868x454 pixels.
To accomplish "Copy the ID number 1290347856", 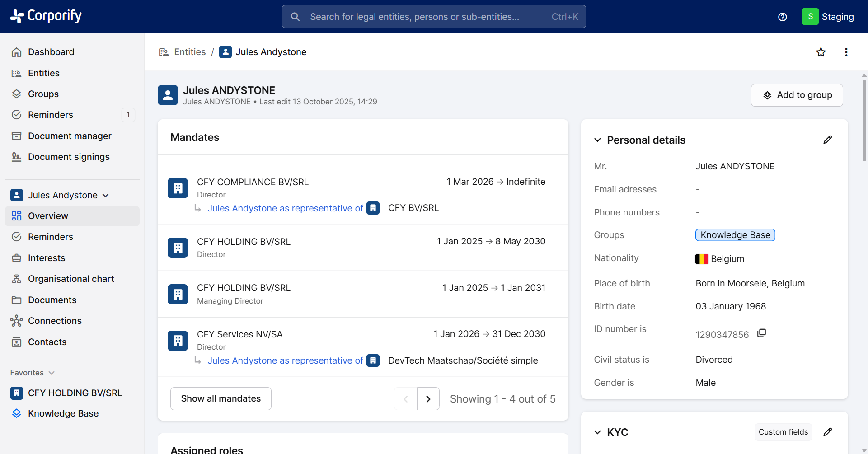I will [x=761, y=333].
